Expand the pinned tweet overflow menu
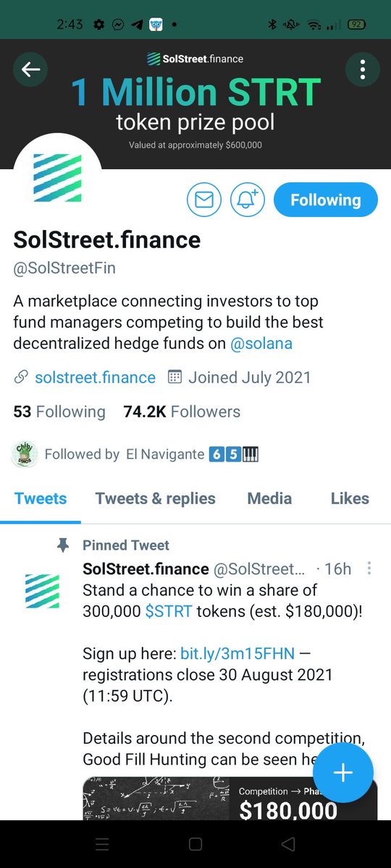Screen dimensions: 391x868 (x=369, y=568)
